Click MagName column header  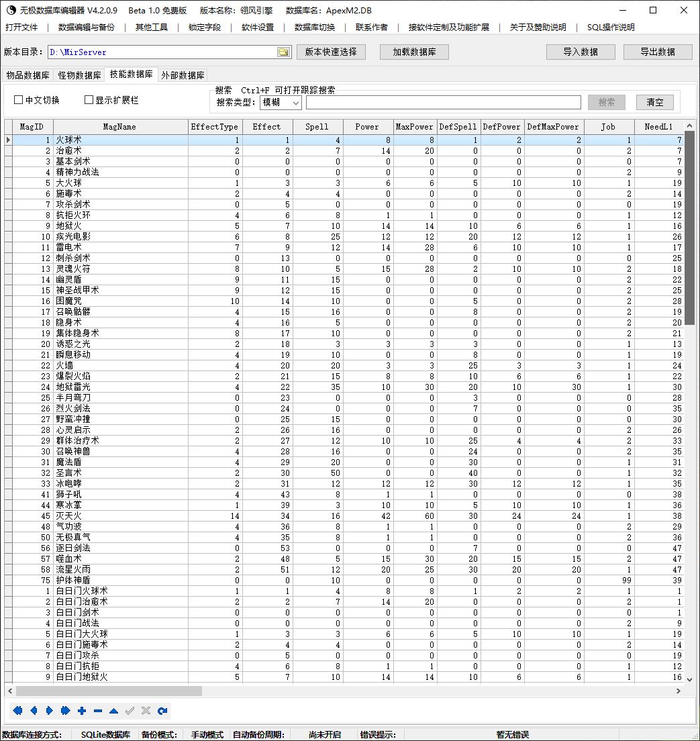[121, 127]
